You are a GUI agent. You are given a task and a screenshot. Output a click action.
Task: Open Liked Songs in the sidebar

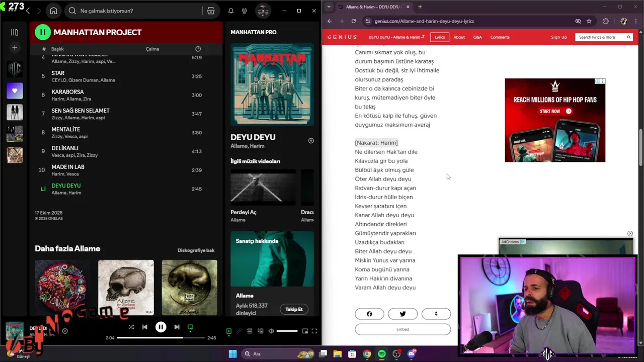15,91
